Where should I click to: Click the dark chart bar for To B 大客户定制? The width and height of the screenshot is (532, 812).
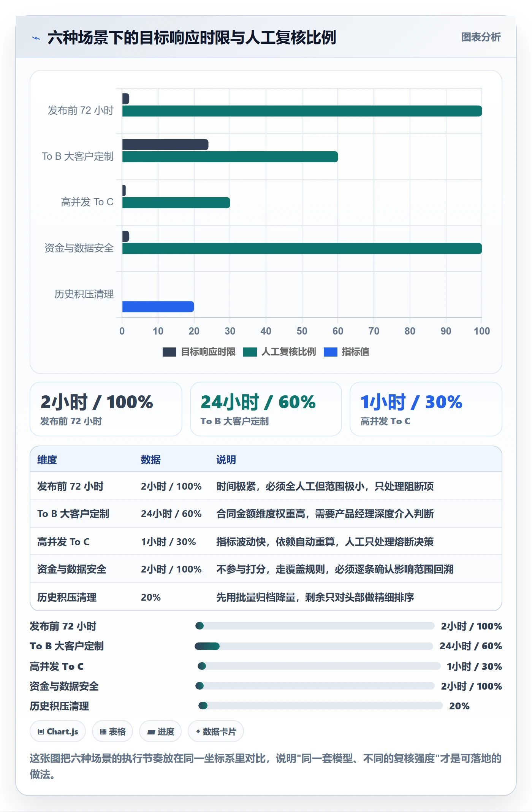[165, 144]
